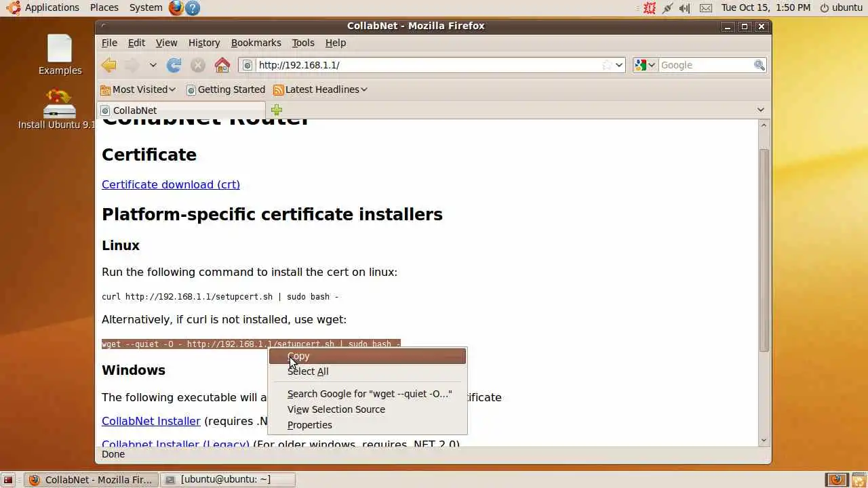Click the Collabnet Installer (Legacy) link
The width and height of the screenshot is (868, 488).
point(176,444)
